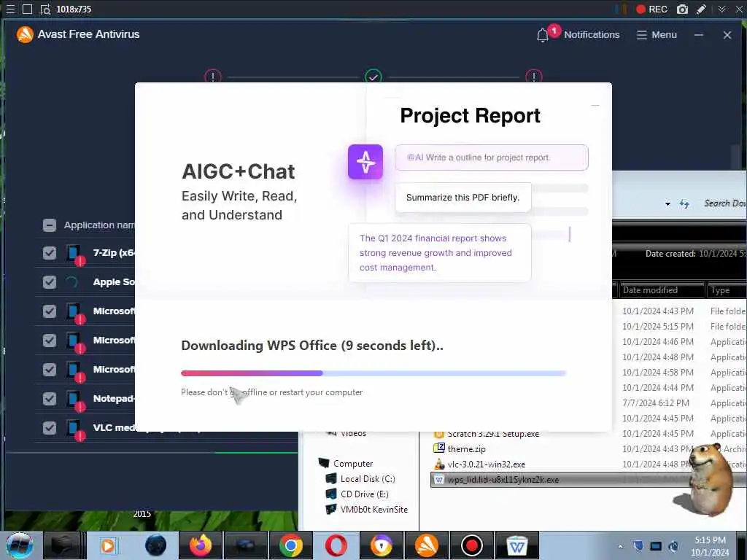Open Firefox from the taskbar
The image size is (747, 560).
[x=201, y=545]
